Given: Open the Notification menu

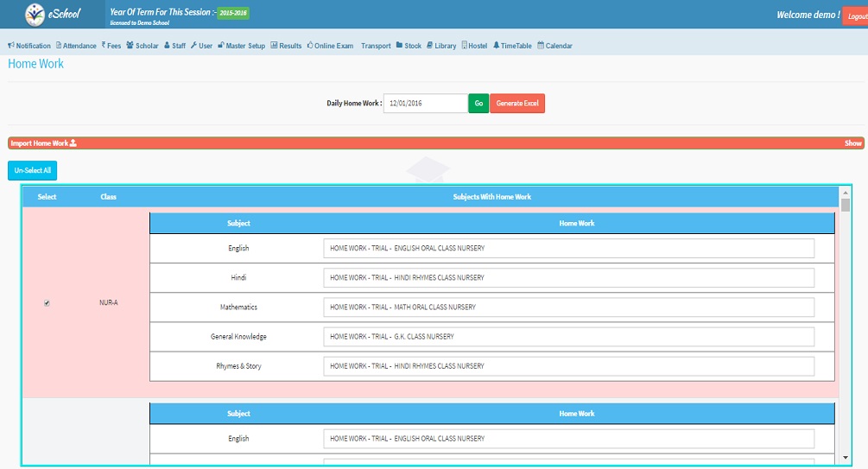Looking at the screenshot, I should [x=29, y=46].
